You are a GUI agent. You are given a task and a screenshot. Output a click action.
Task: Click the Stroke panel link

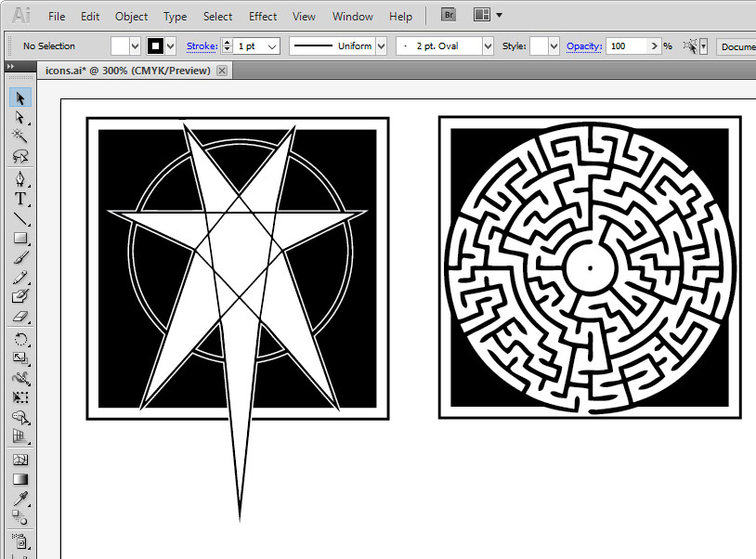tap(201, 45)
